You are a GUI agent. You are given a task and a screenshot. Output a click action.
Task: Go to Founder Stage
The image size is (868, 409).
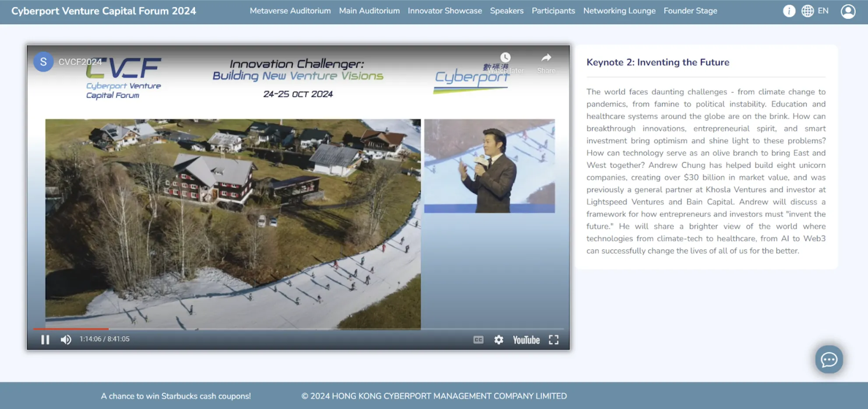click(x=690, y=11)
